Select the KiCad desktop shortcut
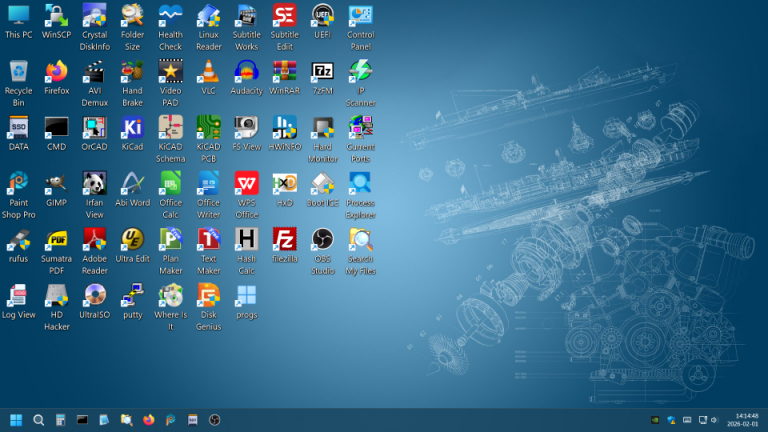The width and height of the screenshot is (768, 432). pyautogui.click(x=132, y=128)
